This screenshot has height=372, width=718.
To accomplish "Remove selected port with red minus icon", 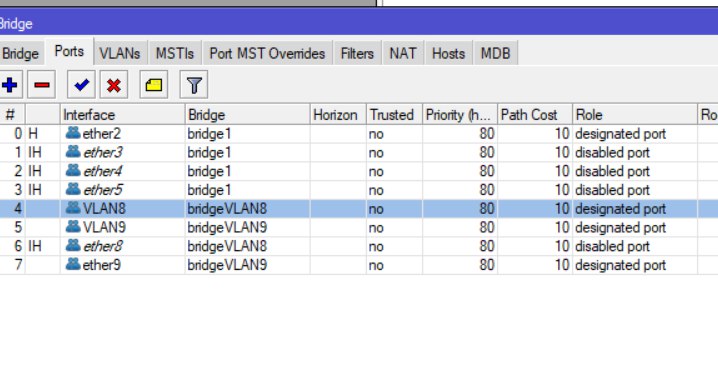I will click(42, 85).
